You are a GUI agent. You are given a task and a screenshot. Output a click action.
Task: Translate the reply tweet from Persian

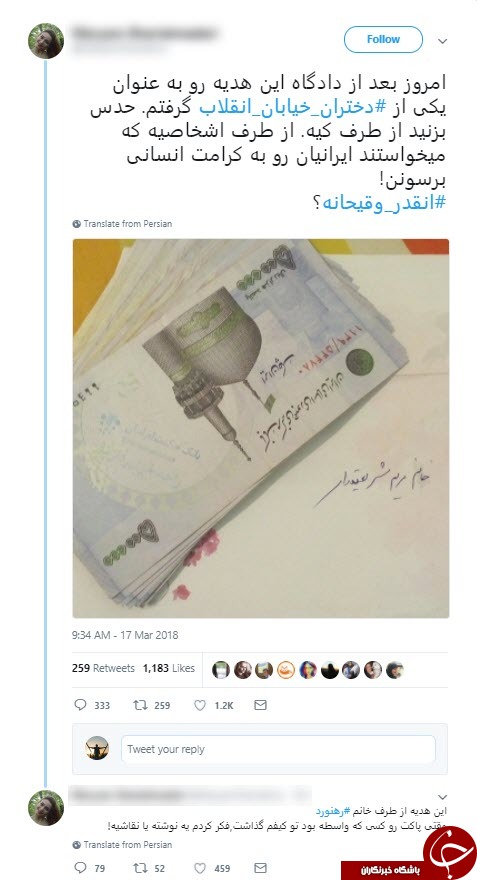pos(122,844)
